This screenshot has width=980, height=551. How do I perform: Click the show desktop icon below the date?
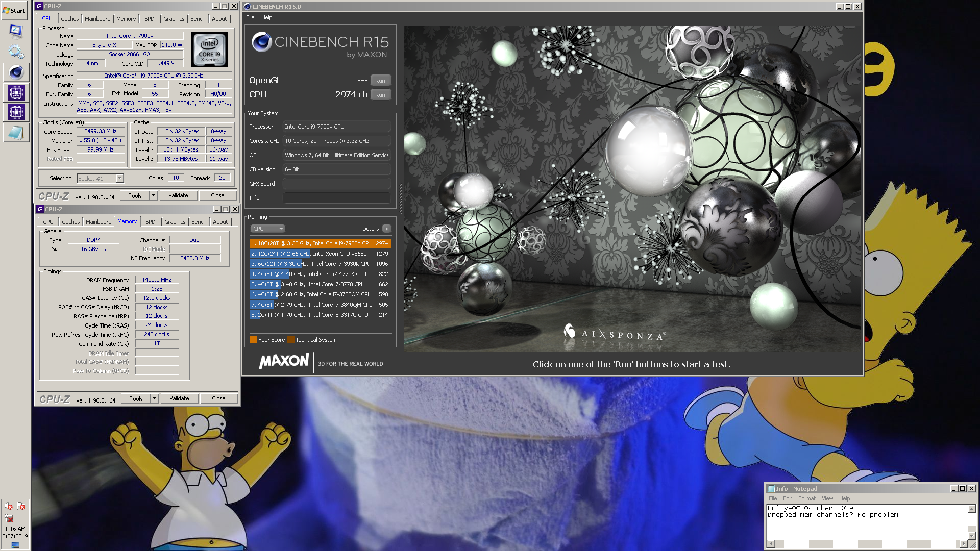point(15,545)
